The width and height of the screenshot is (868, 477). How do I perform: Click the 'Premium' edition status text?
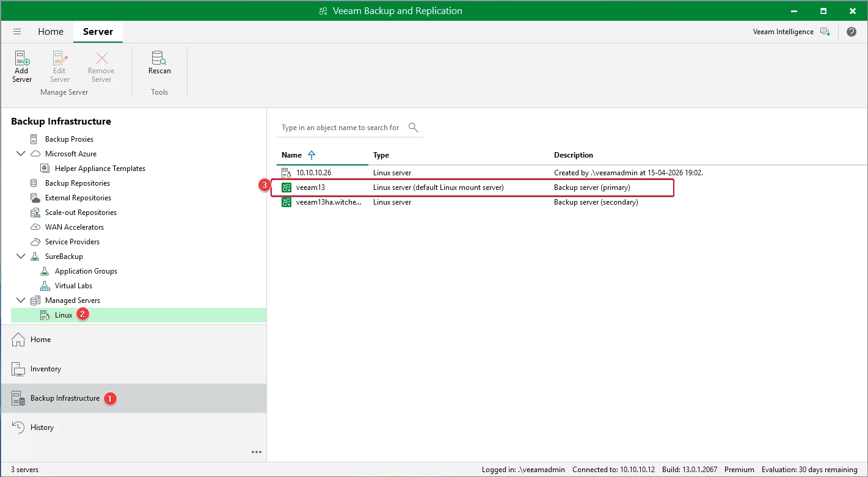740,470
